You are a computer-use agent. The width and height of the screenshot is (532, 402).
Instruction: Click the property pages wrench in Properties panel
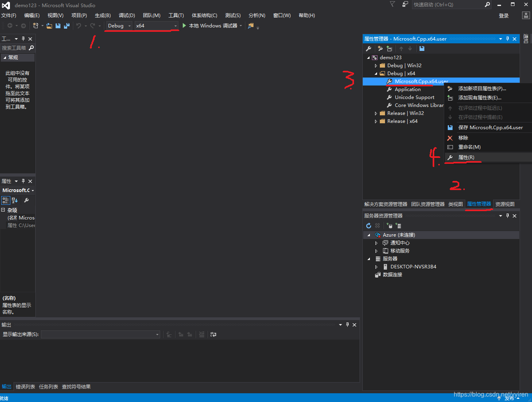[x=27, y=200]
